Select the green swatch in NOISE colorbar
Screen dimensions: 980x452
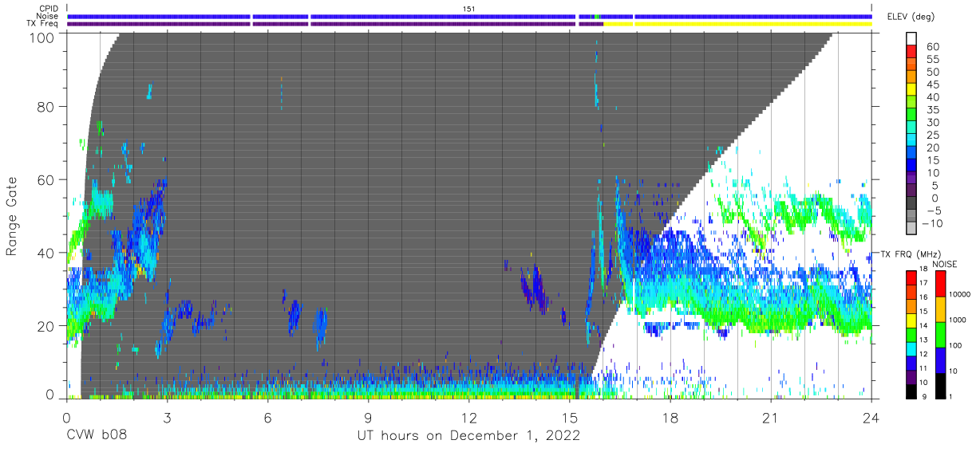point(939,335)
